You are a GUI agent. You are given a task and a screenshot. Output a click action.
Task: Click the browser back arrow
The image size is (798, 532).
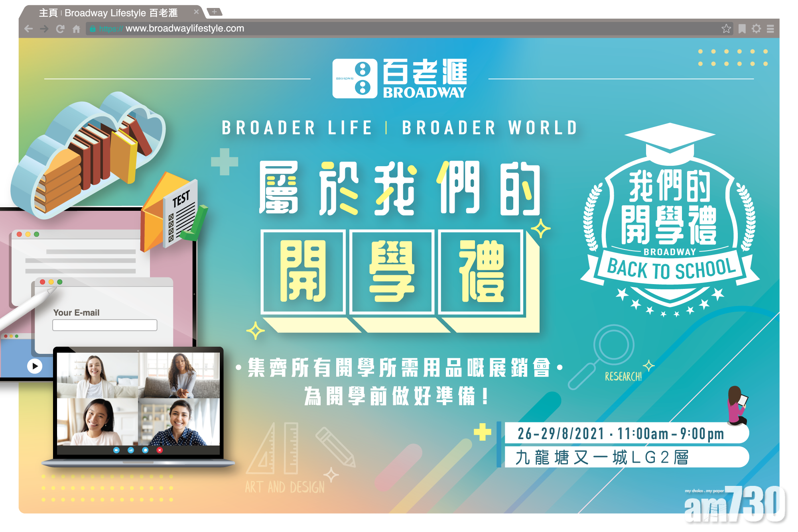(x=28, y=28)
